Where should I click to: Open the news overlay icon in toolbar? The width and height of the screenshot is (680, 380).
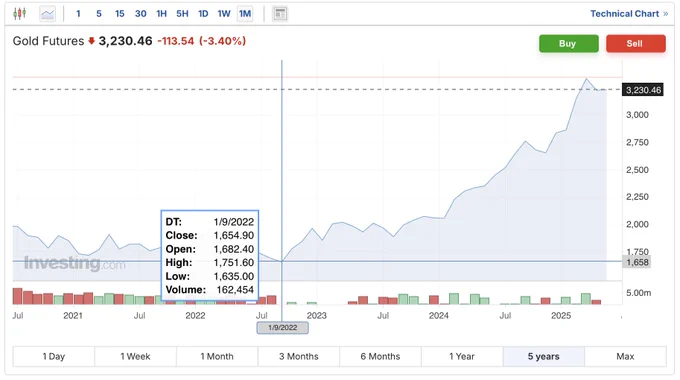coord(280,14)
